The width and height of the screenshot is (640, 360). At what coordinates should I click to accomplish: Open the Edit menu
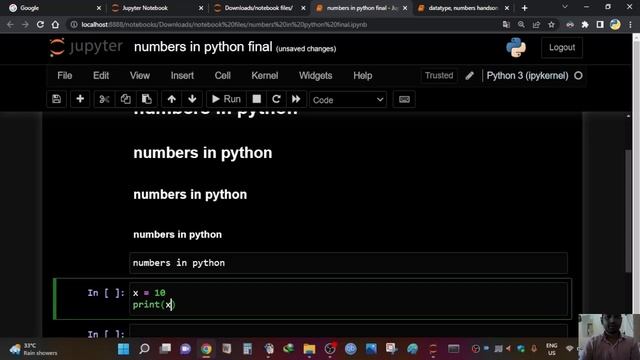pos(101,76)
